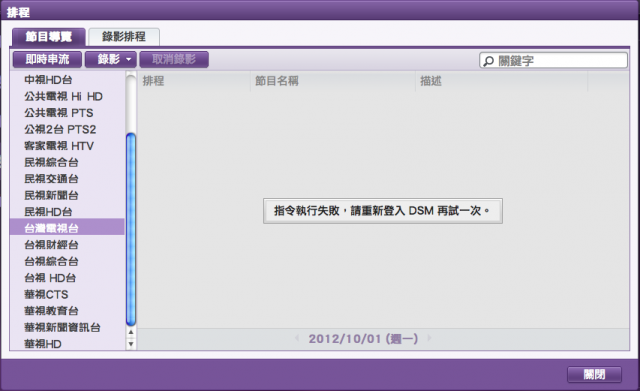Go to next day arrow
This screenshot has width=640, height=391.
[429, 338]
